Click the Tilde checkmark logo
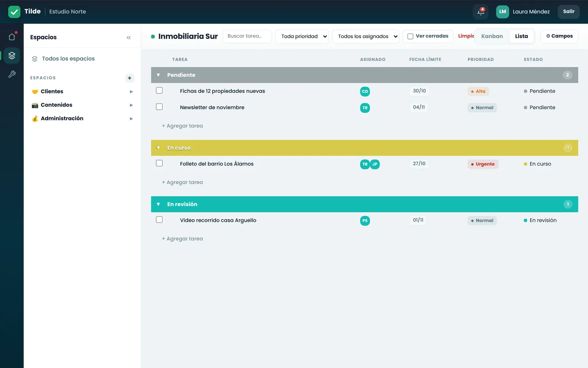The image size is (588, 368). click(x=14, y=12)
